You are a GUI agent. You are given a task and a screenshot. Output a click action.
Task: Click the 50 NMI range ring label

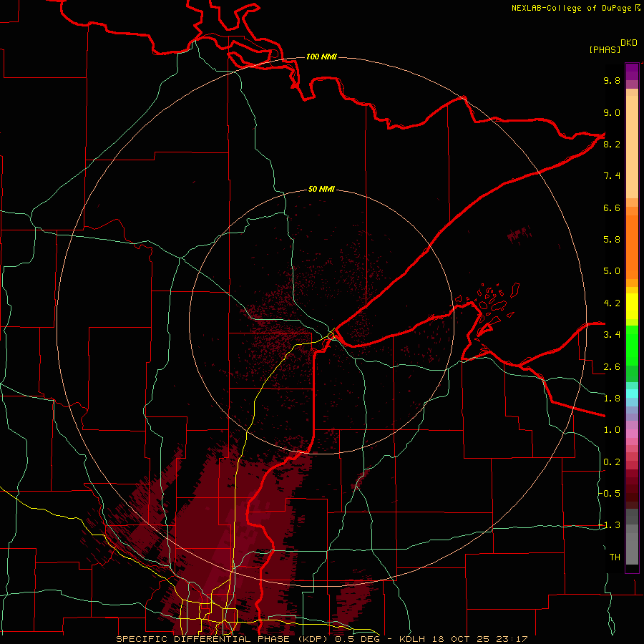click(x=321, y=189)
